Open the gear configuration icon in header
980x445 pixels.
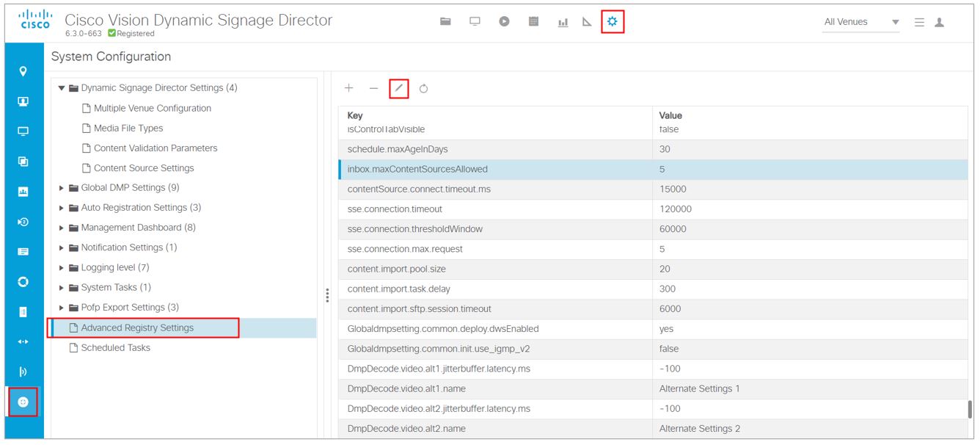612,22
